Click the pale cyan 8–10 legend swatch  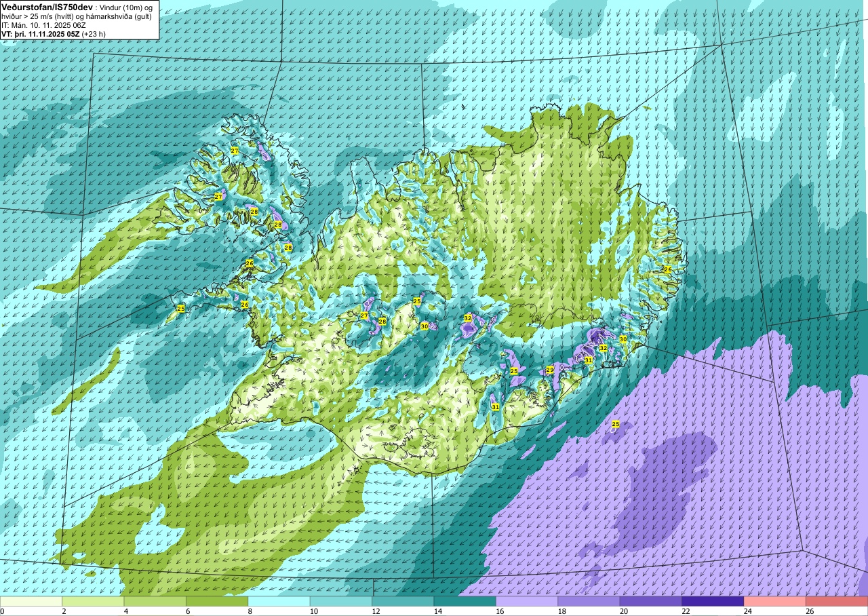click(x=279, y=601)
